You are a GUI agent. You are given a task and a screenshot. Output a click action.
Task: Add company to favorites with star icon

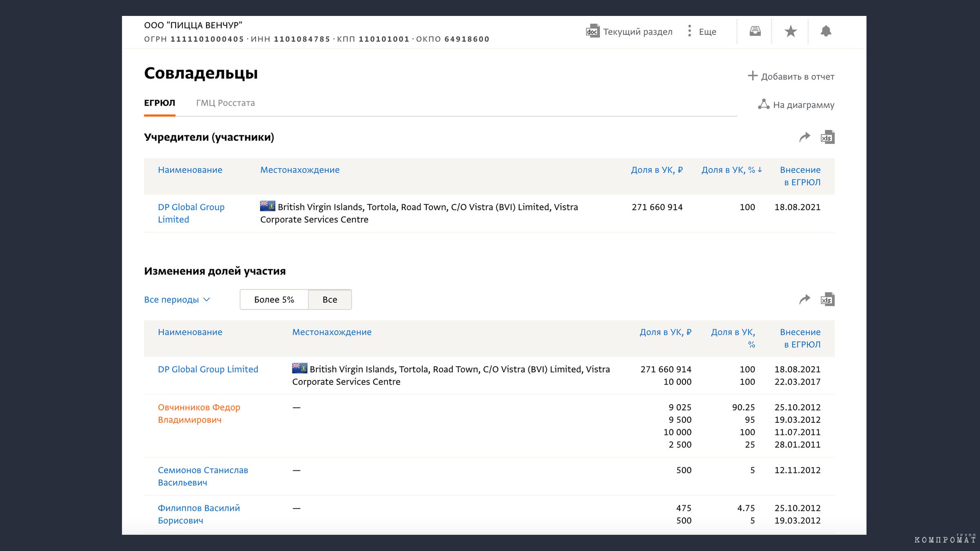pos(791,31)
